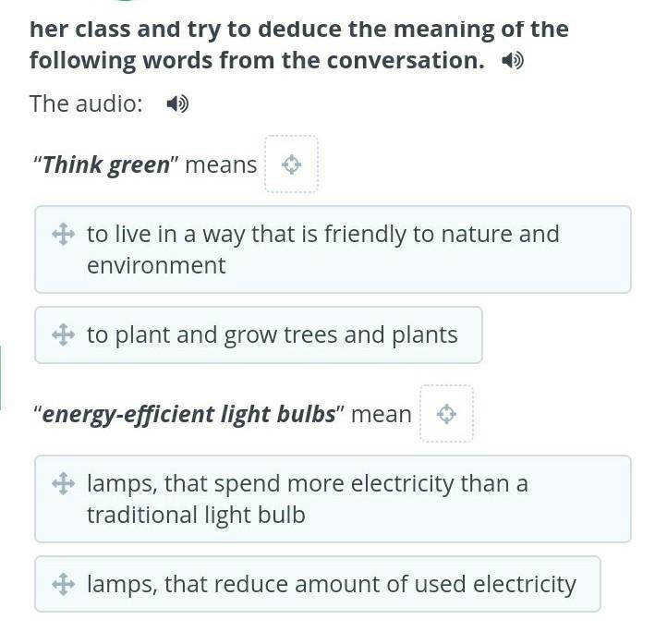Play the speaker icon after "The audio:"
Viewport: 655px width, 644px height.
[177, 103]
